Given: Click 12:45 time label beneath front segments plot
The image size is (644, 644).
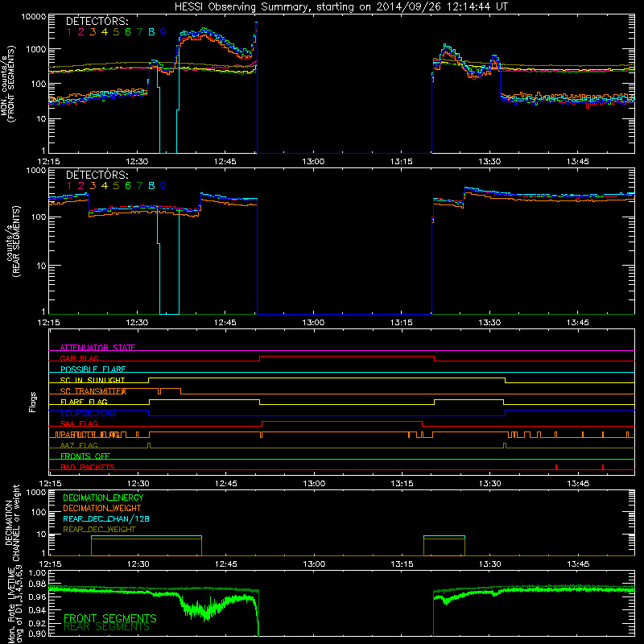Looking at the screenshot, I should coord(225,162).
